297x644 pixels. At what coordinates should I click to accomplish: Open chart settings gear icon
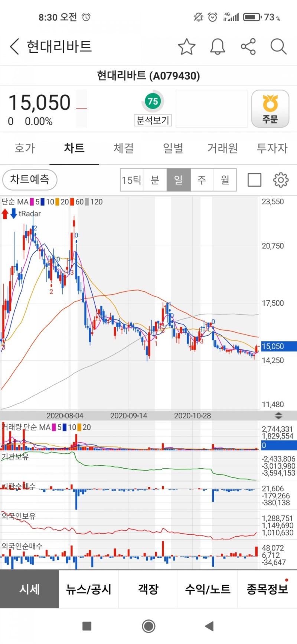tap(281, 180)
